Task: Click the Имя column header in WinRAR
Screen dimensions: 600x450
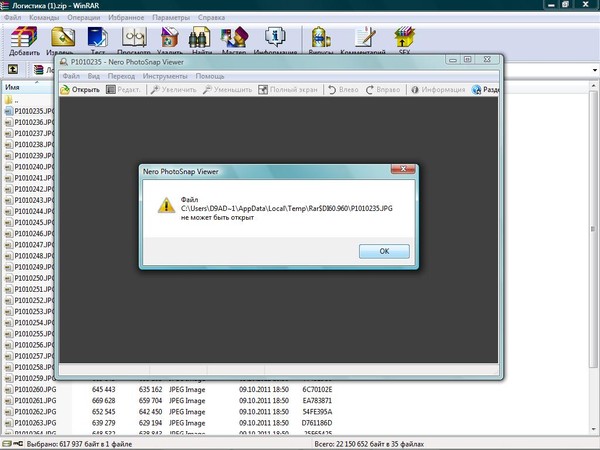Action: pos(28,87)
